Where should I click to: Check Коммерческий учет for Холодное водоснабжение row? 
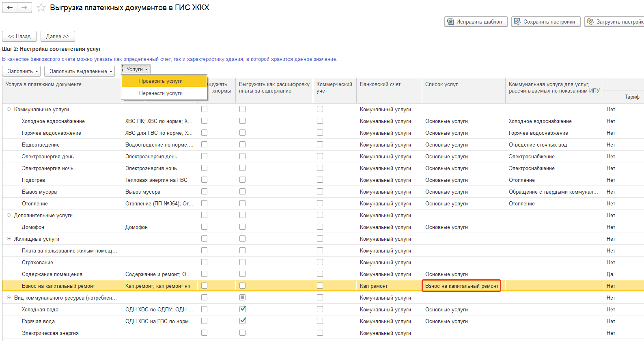tap(320, 121)
